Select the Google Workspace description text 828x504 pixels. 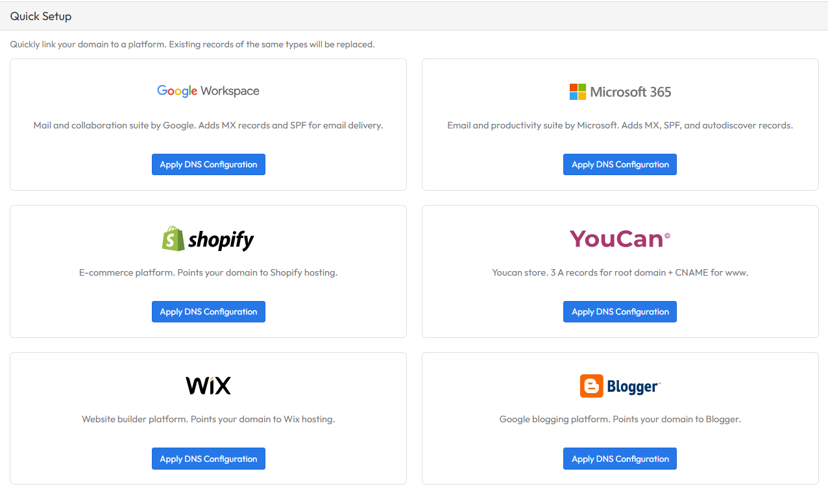pos(208,126)
